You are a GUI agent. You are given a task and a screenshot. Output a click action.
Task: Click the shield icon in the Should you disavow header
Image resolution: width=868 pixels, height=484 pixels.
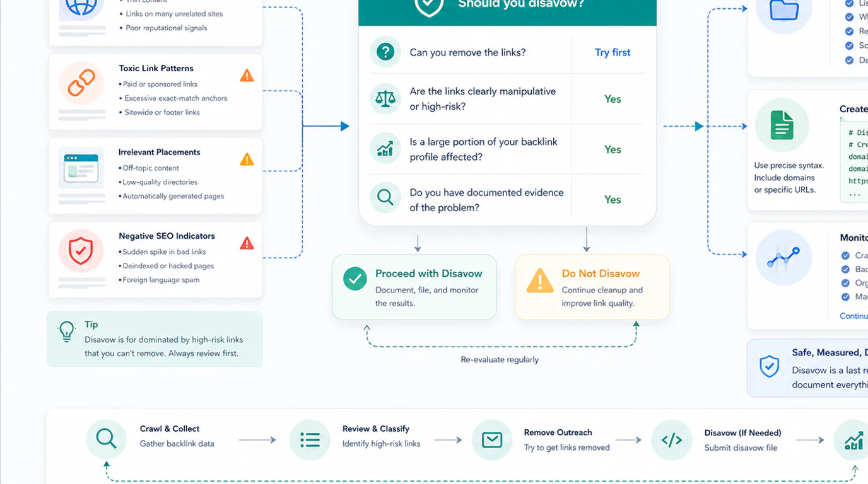(x=428, y=6)
